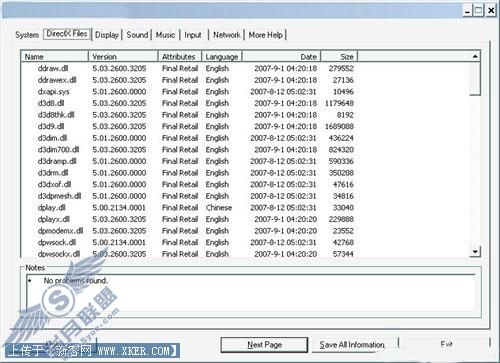Screen dimensions: 500x363
Task: Click the Notes text box
Action: point(251,293)
